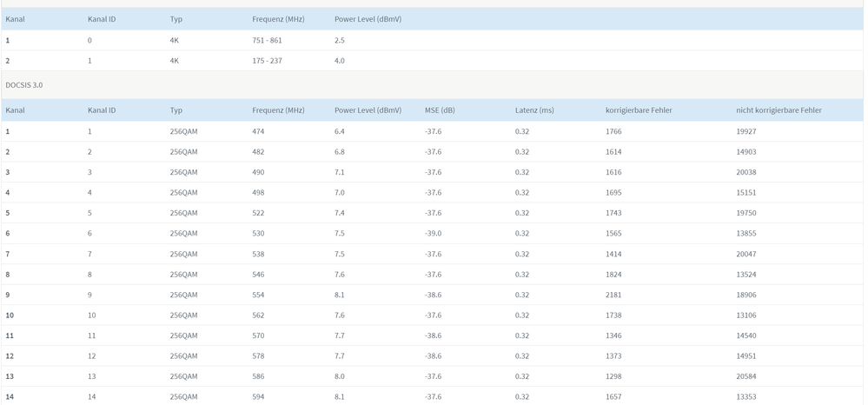
Task: Click the 175 - 237 frequency cell
Action: pyautogui.click(x=267, y=61)
